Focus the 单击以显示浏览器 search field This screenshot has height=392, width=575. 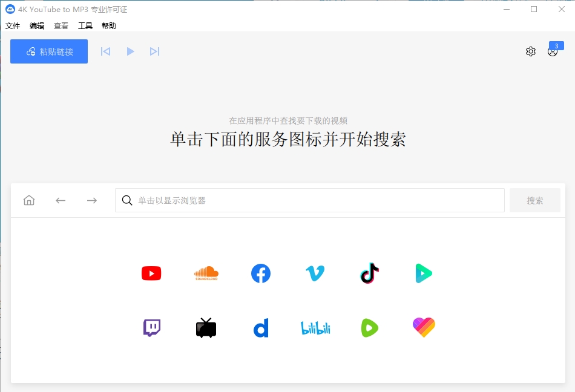click(x=310, y=200)
